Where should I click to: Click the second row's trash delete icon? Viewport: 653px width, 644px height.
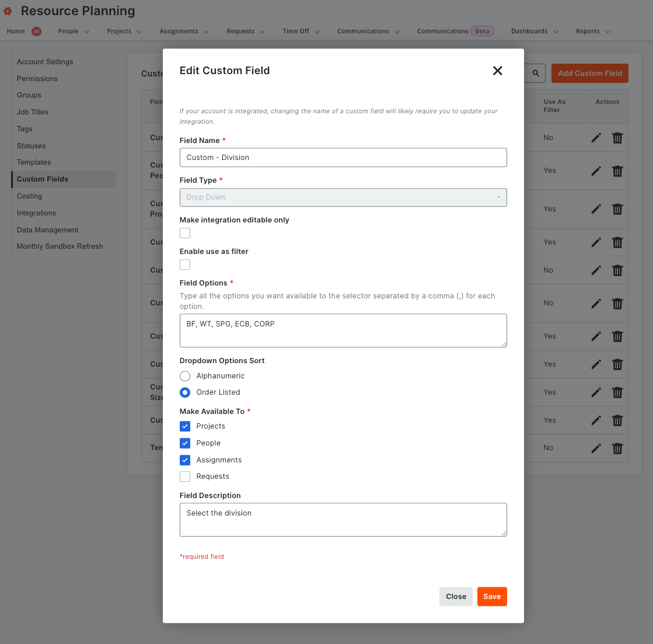tap(617, 171)
